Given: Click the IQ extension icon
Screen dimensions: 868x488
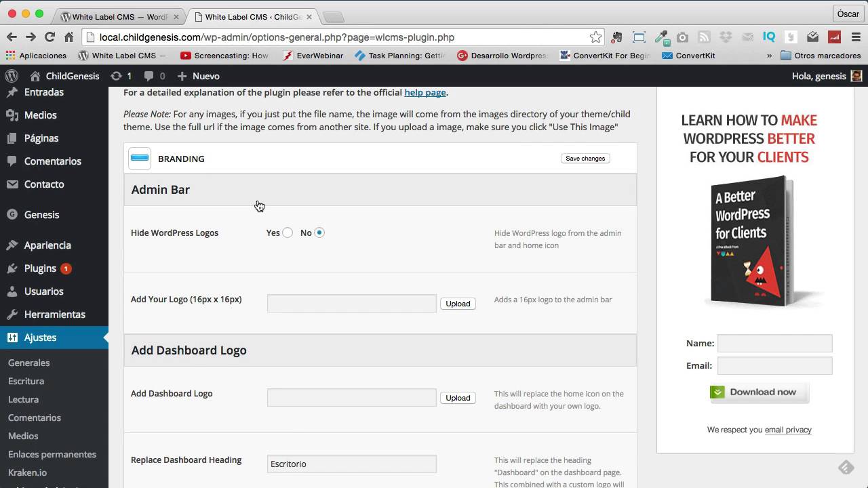Looking at the screenshot, I should pos(769,37).
